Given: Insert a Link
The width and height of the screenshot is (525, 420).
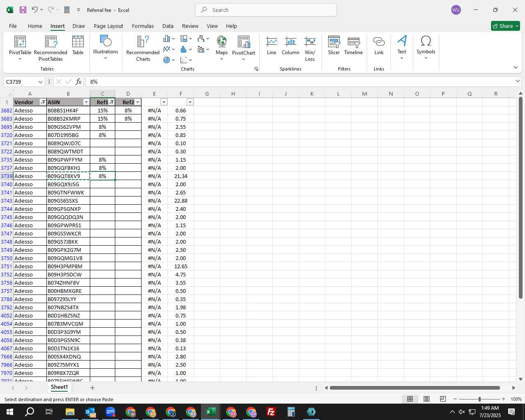Looking at the screenshot, I should [379, 46].
